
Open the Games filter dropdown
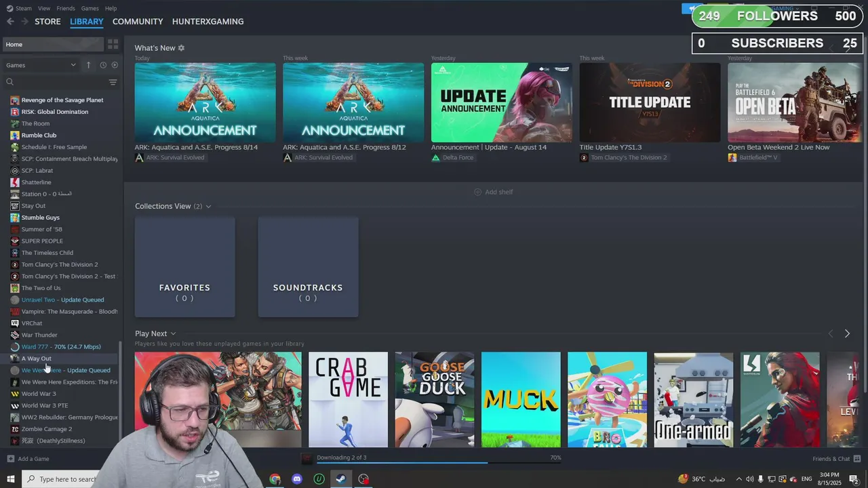(41, 65)
